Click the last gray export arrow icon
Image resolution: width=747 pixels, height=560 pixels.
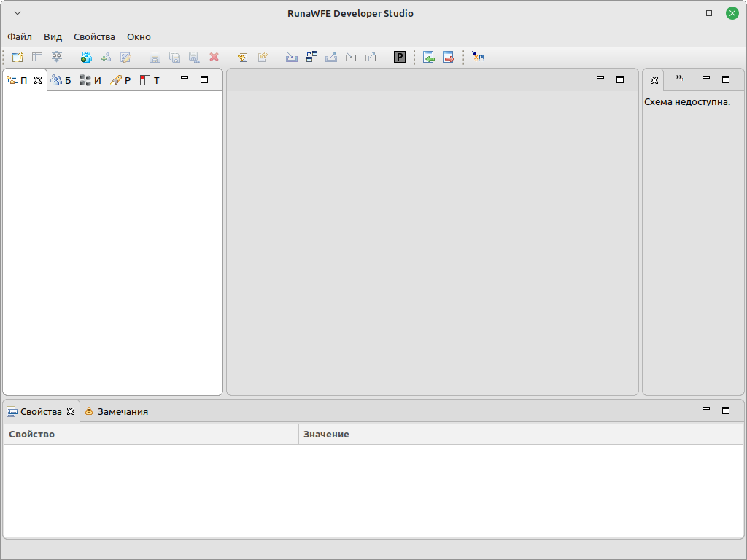(370, 57)
